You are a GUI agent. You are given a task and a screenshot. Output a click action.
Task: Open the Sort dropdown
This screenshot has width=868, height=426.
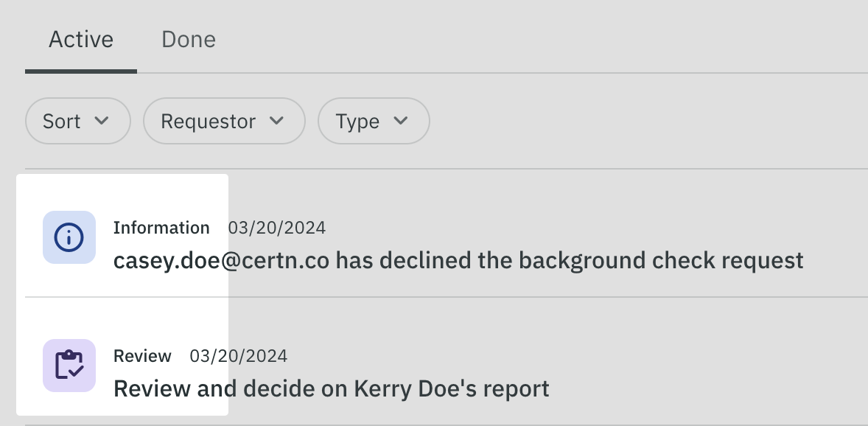coord(77,121)
